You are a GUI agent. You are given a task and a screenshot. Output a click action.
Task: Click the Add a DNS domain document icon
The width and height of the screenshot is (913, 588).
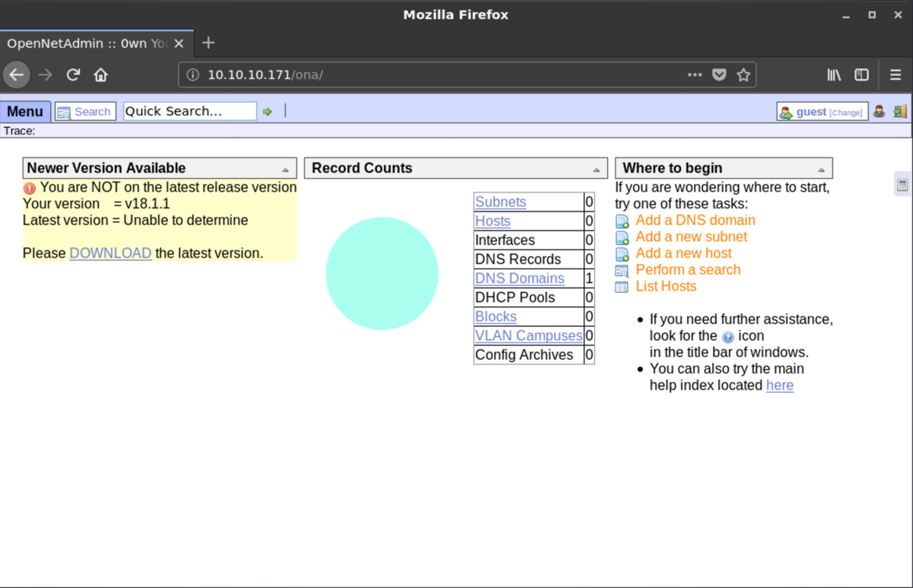point(622,221)
